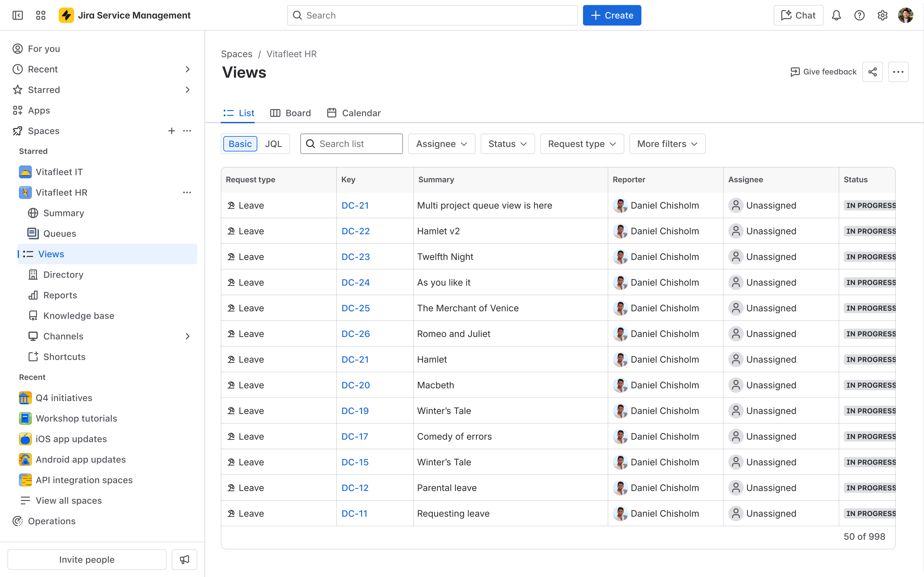Open the Assignee filter dropdown

tap(441, 144)
